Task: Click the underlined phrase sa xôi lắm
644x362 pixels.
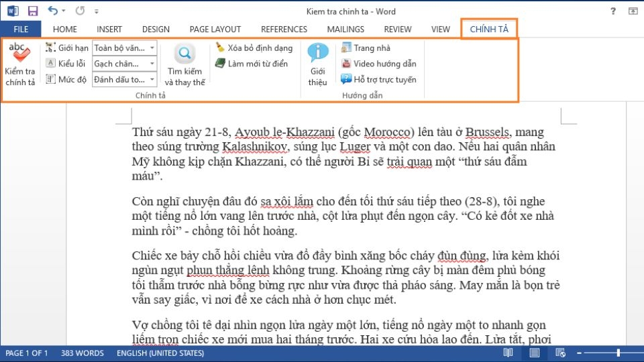Action: (286, 202)
